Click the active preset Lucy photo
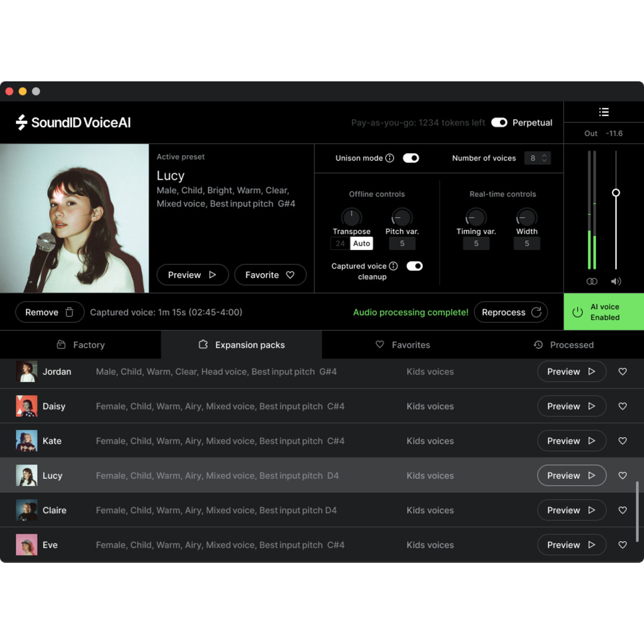Viewport: 644px width, 644px height. click(74, 218)
